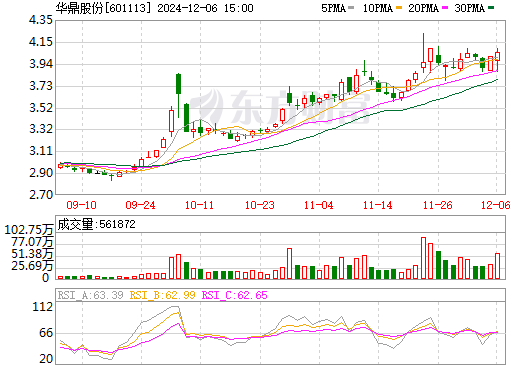This screenshot has width=520, height=365.
Task: Click the 3.52 price axis label
Action: (x=41, y=108)
